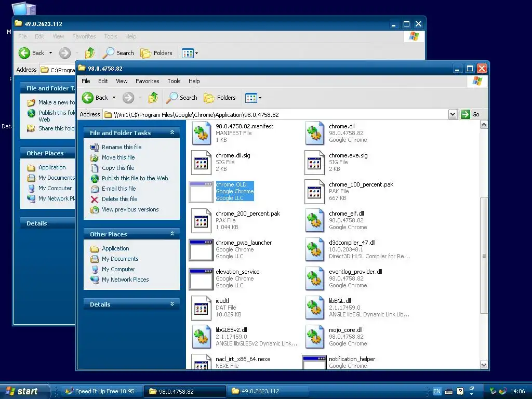Select the mojo_core.dll file icon
This screenshot has height=399, width=532.
click(314, 337)
